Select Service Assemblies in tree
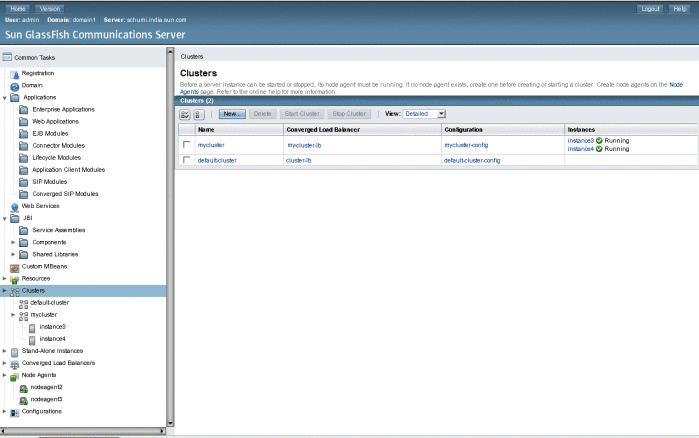This screenshot has height=438, width=699. point(58,230)
